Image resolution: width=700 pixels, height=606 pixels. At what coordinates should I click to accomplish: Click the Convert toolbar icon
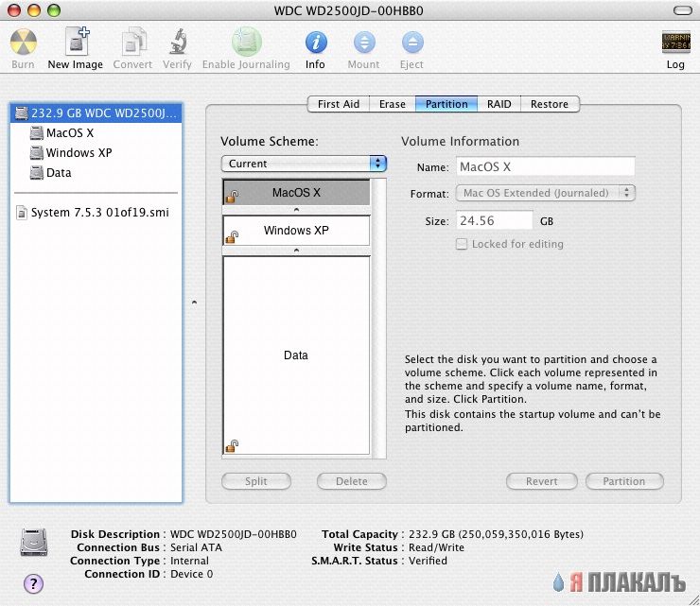click(x=133, y=41)
